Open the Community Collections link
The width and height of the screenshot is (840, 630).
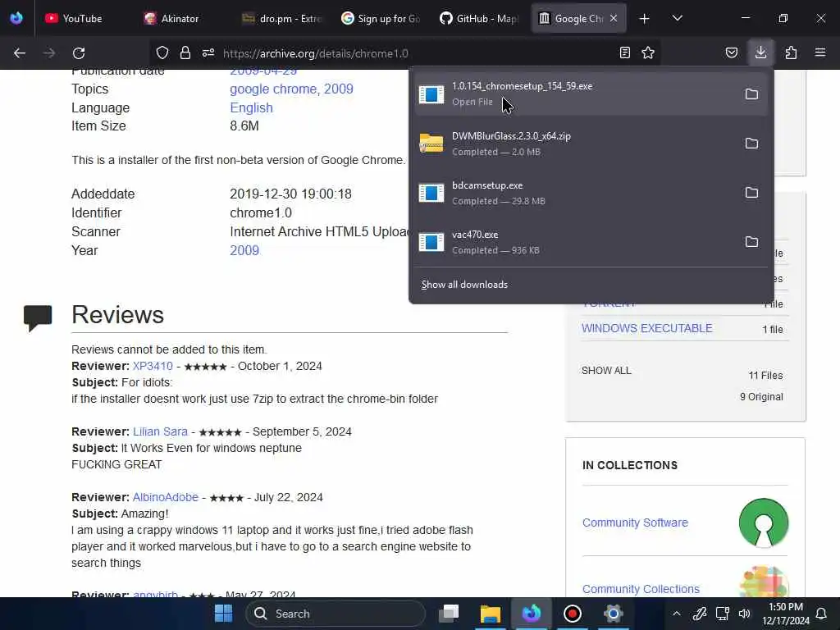pyautogui.click(x=641, y=589)
